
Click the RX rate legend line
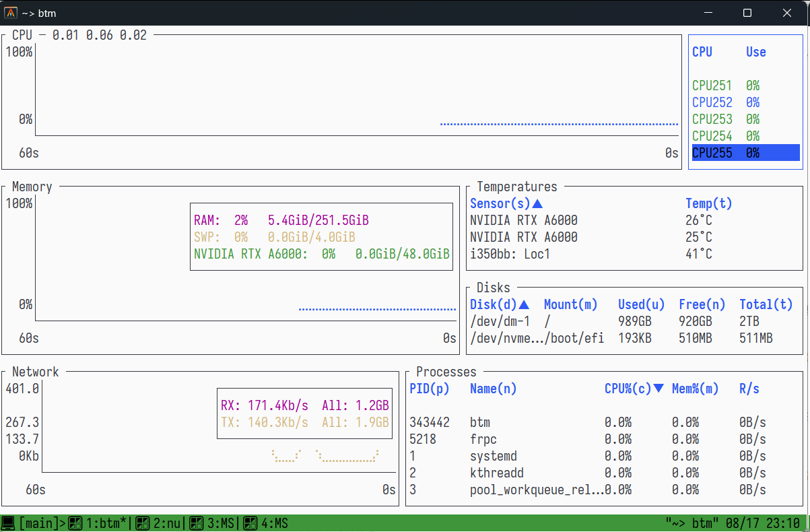tap(305, 405)
